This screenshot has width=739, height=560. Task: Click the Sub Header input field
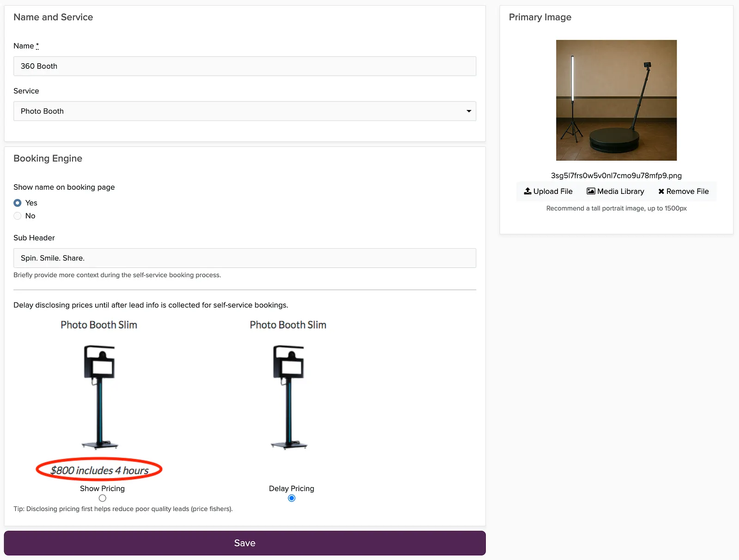245,258
